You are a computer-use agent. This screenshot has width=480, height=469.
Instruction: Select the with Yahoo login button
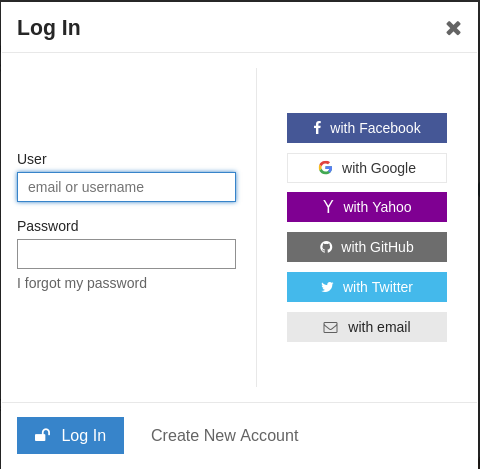point(367,207)
